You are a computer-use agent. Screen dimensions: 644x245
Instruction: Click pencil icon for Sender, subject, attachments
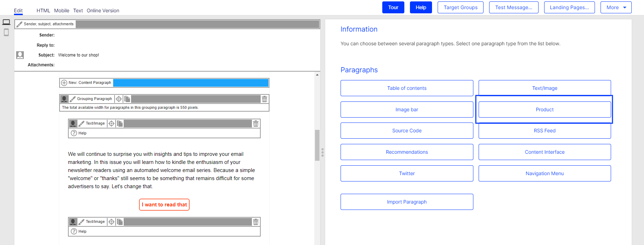(x=19, y=24)
